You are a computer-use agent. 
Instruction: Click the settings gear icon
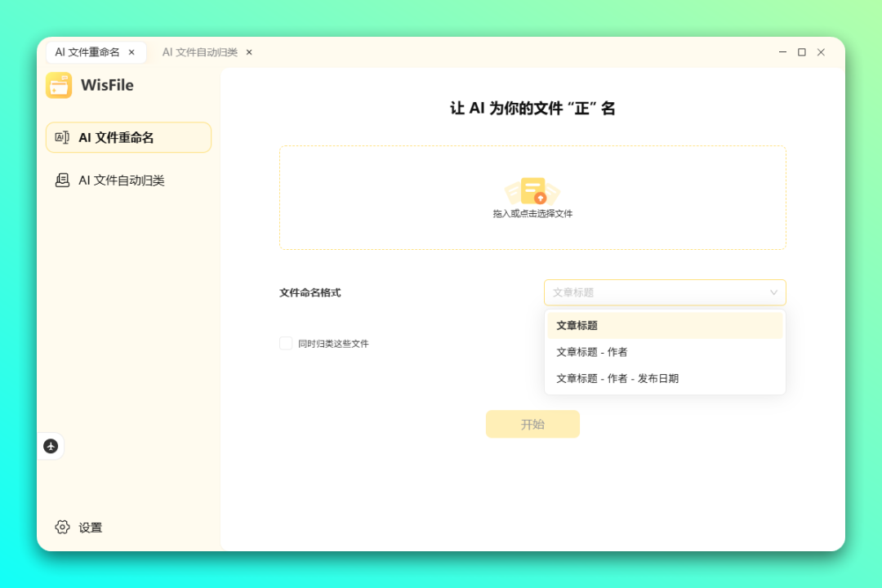click(x=63, y=528)
